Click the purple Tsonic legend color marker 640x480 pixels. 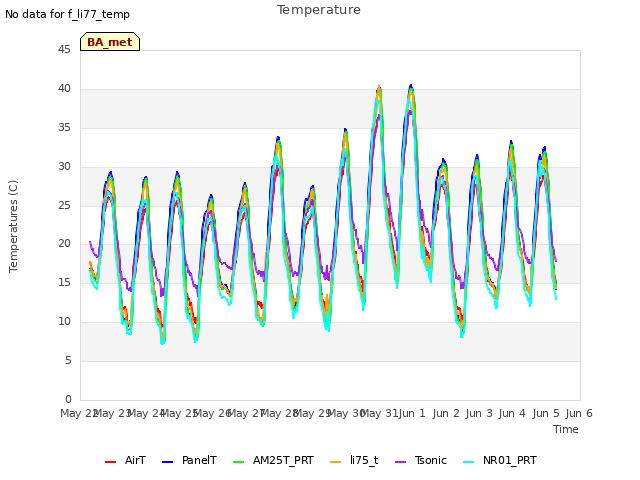point(400,462)
